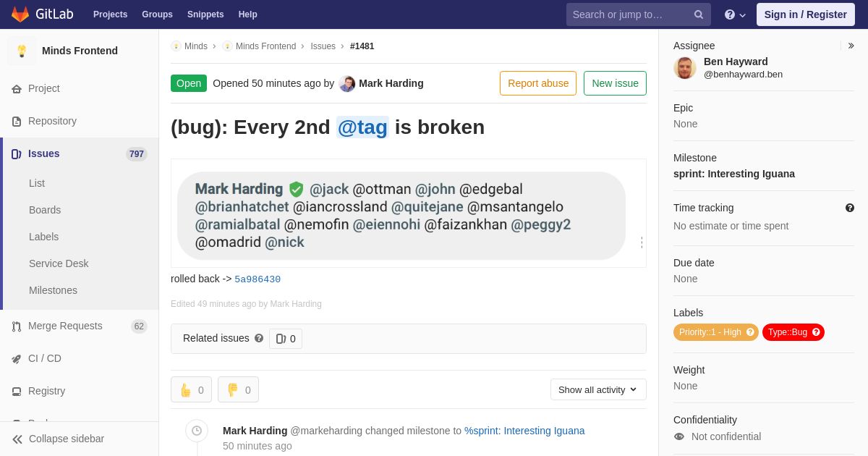
Task: Click the Registry disk icon
Action: click(x=17, y=392)
